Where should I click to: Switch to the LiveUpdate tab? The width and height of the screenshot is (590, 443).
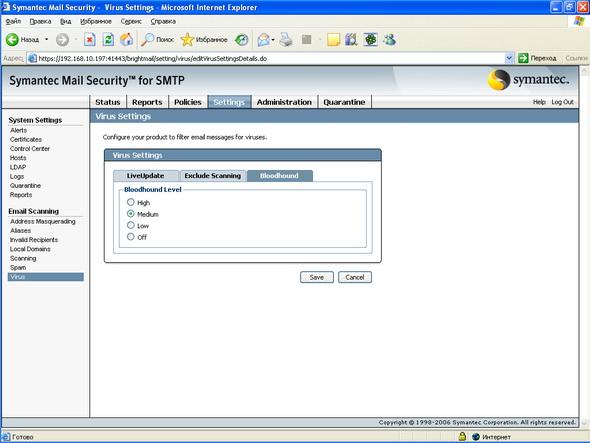click(146, 176)
